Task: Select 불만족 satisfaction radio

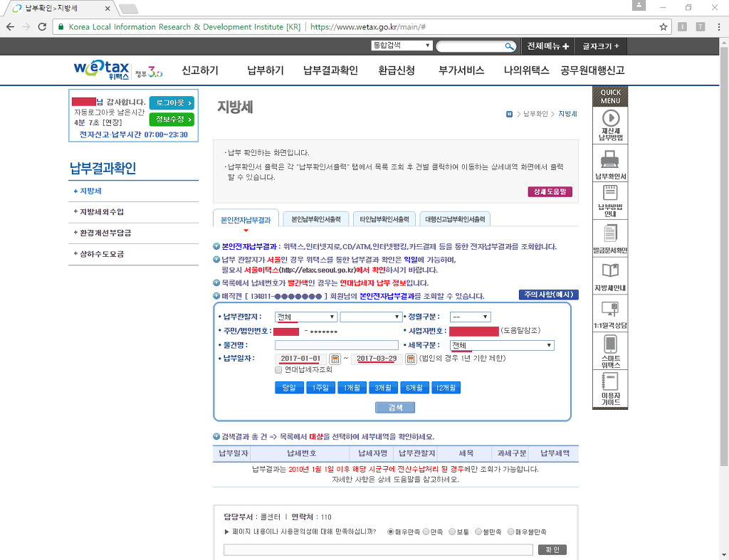Action: 478,532
